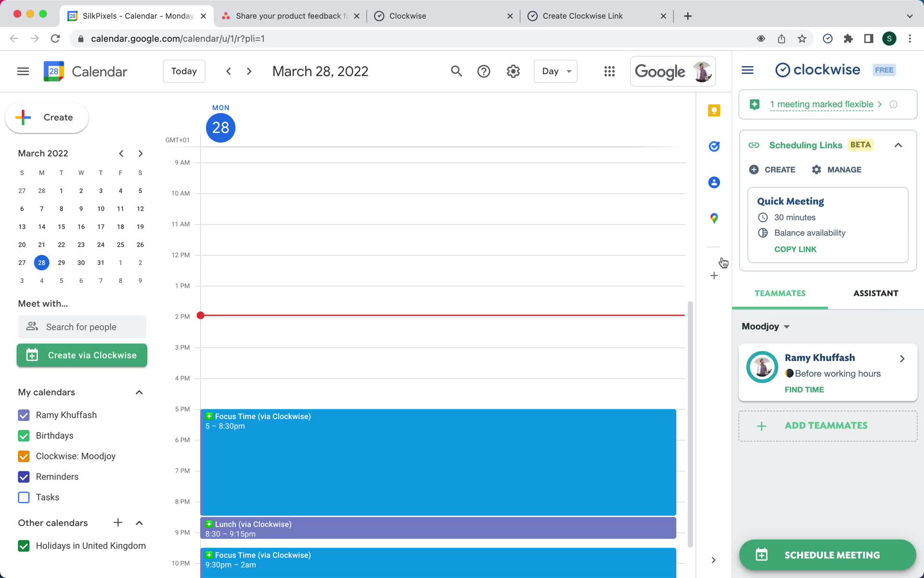The image size is (924, 578).
Task: Click the settings gear icon in Calendar
Action: pyautogui.click(x=513, y=71)
